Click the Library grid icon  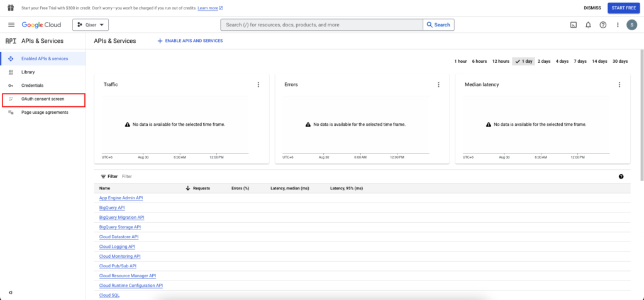[11, 72]
